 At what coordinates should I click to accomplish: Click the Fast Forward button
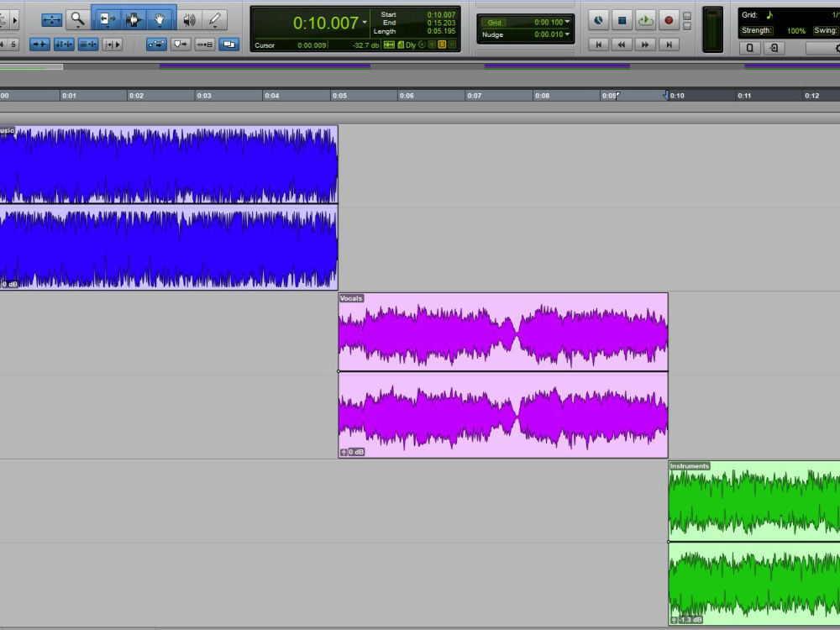point(645,45)
